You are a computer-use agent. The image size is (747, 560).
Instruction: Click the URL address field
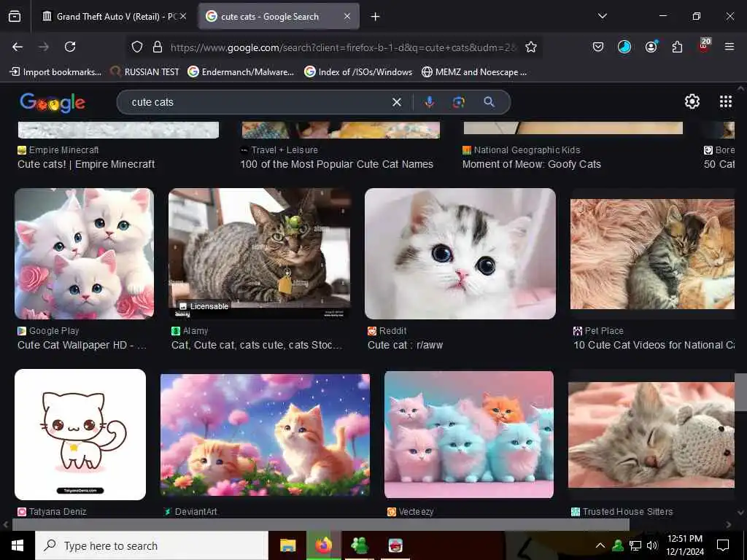[x=343, y=47]
